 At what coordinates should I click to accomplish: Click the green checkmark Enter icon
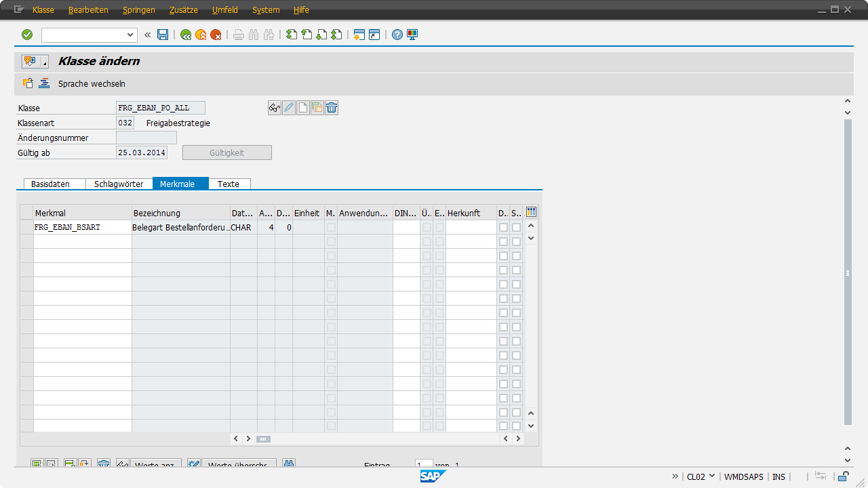[x=27, y=35]
